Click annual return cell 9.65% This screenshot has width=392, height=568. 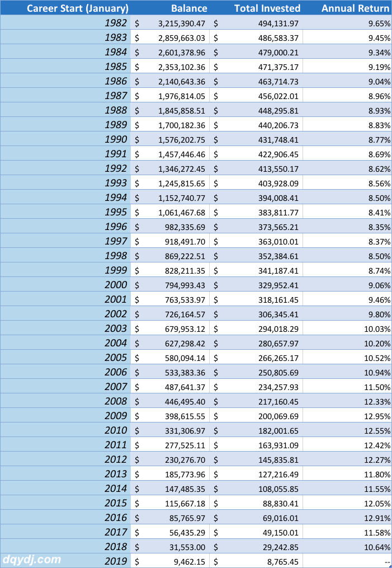click(347, 23)
